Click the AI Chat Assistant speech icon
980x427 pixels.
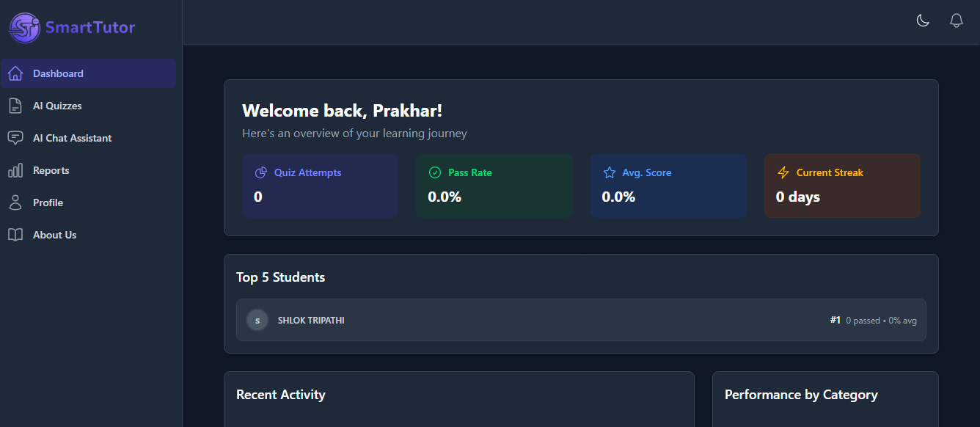(15, 138)
